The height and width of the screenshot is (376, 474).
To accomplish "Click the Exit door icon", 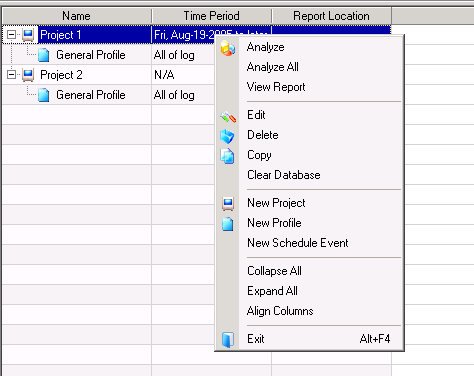I will click(228, 340).
